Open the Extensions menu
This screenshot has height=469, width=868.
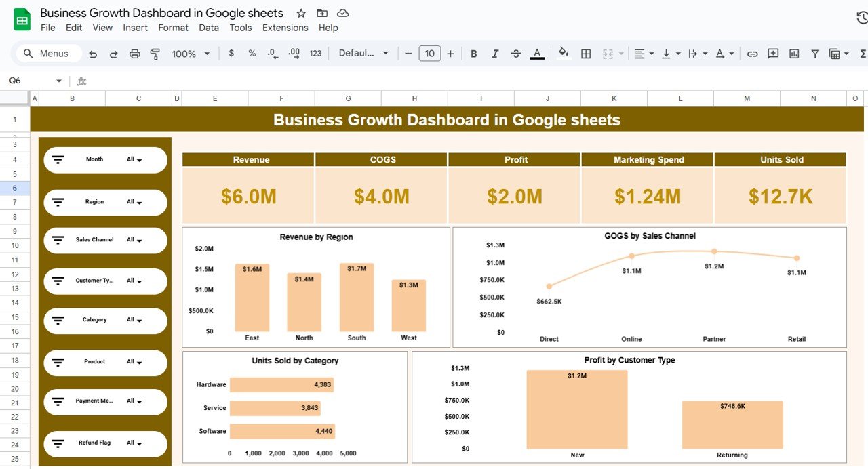pyautogui.click(x=285, y=28)
